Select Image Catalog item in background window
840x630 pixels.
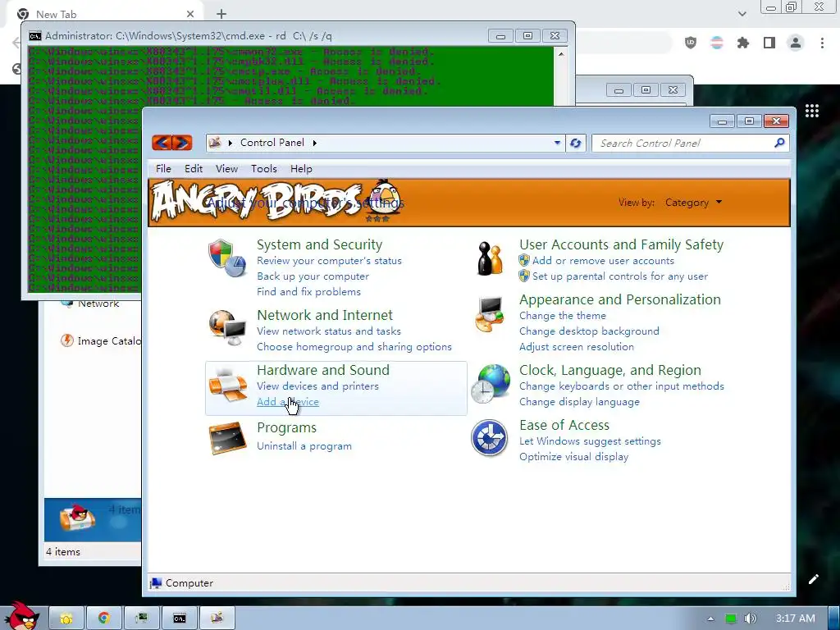click(x=101, y=340)
